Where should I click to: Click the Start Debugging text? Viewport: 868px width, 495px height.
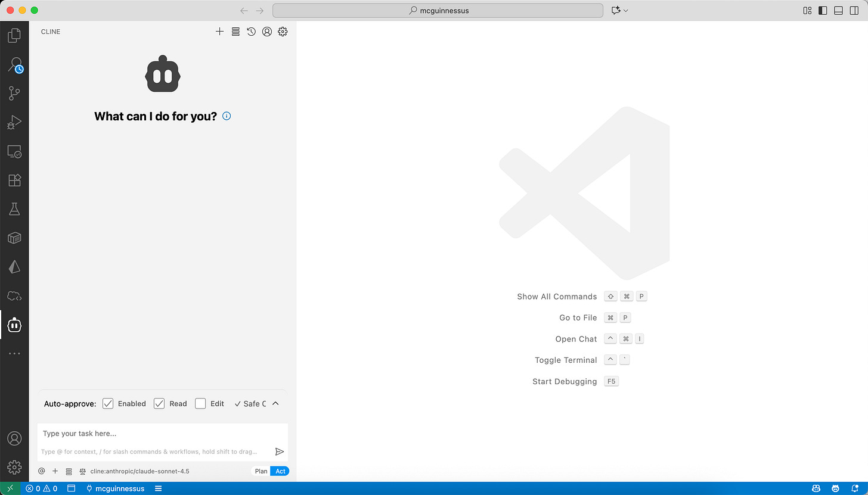(565, 381)
